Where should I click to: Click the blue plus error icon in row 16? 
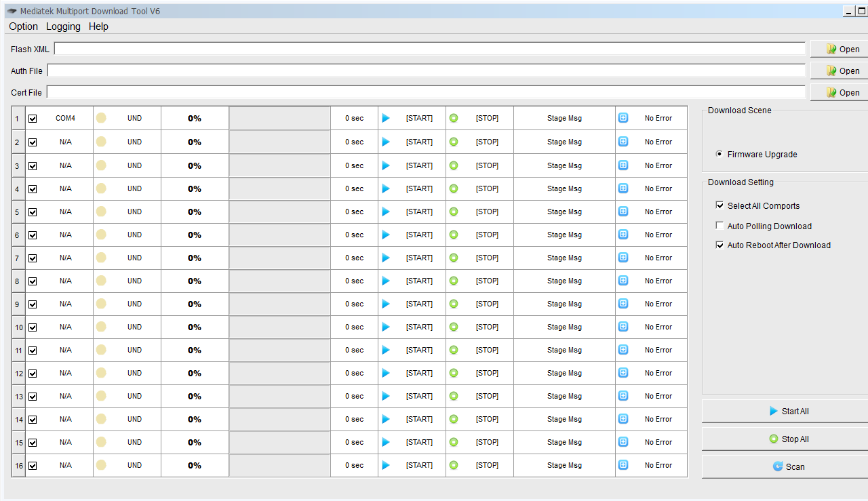(623, 465)
